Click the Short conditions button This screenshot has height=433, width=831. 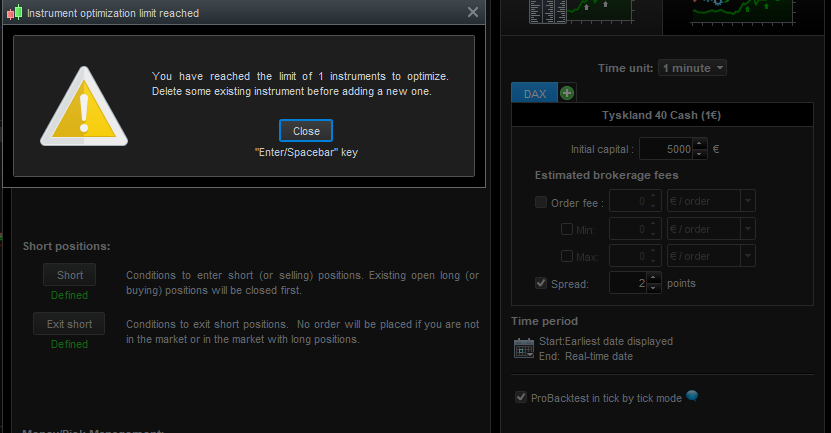[x=69, y=275]
